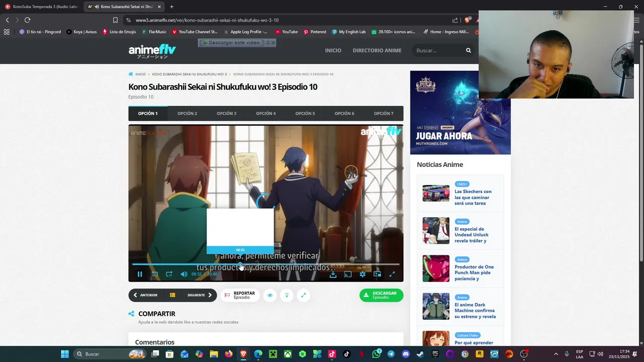This screenshot has width=644, height=362.
Task: Open Steam from the taskbar
Action: click(420, 354)
